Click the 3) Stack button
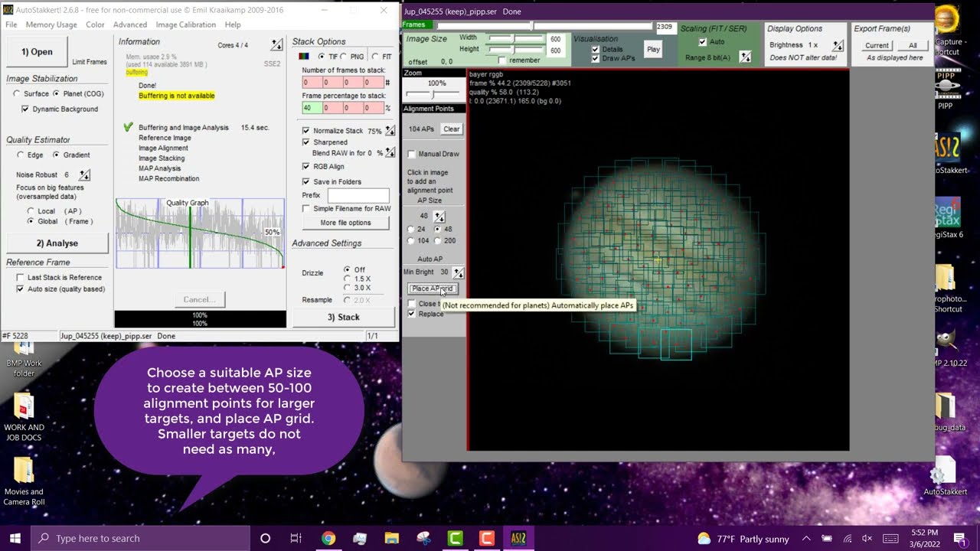 343,317
